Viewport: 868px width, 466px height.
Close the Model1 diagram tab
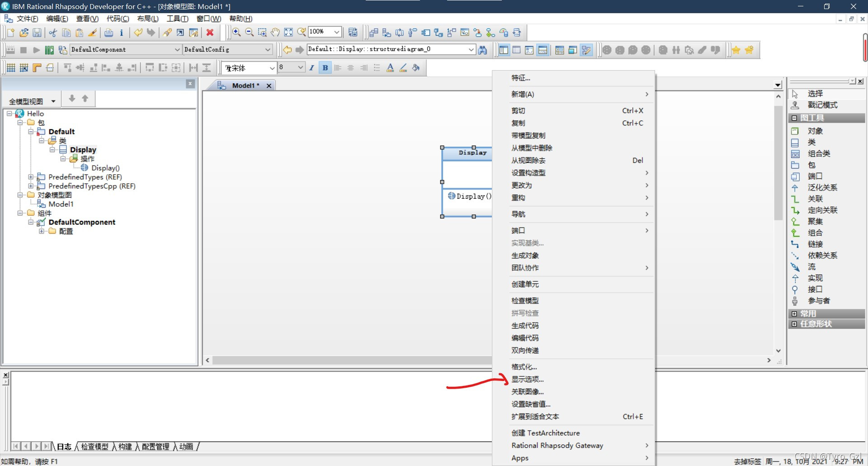(269, 86)
